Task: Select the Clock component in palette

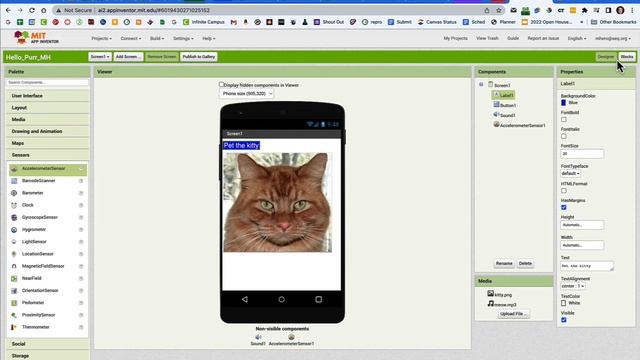Action: click(x=28, y=205)
